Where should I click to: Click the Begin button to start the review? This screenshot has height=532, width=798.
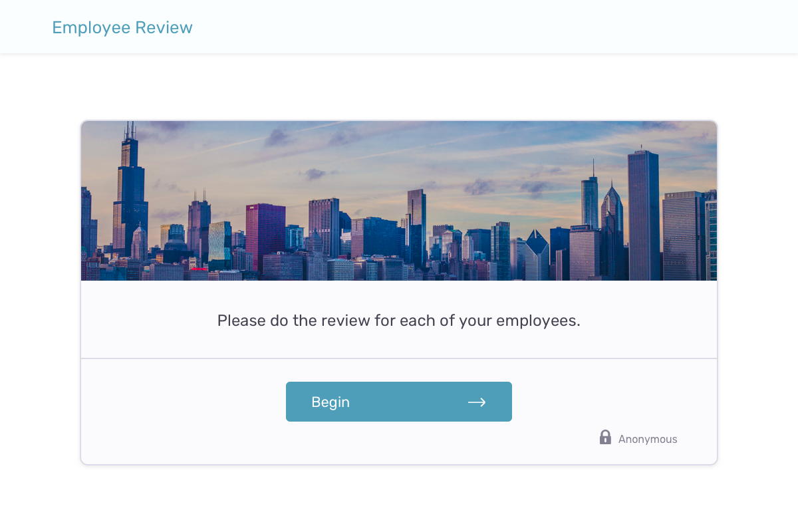(398, 402)
